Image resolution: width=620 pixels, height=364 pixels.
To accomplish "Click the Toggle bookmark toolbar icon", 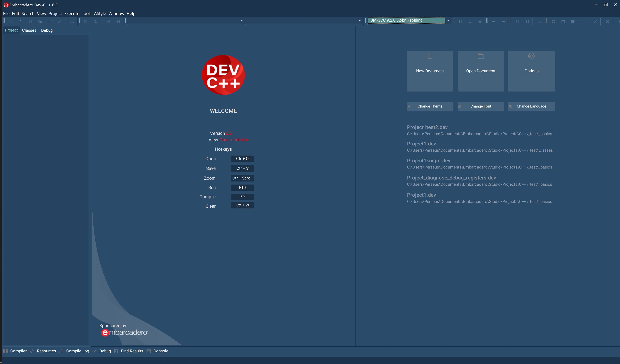I will tap(470, 21).
